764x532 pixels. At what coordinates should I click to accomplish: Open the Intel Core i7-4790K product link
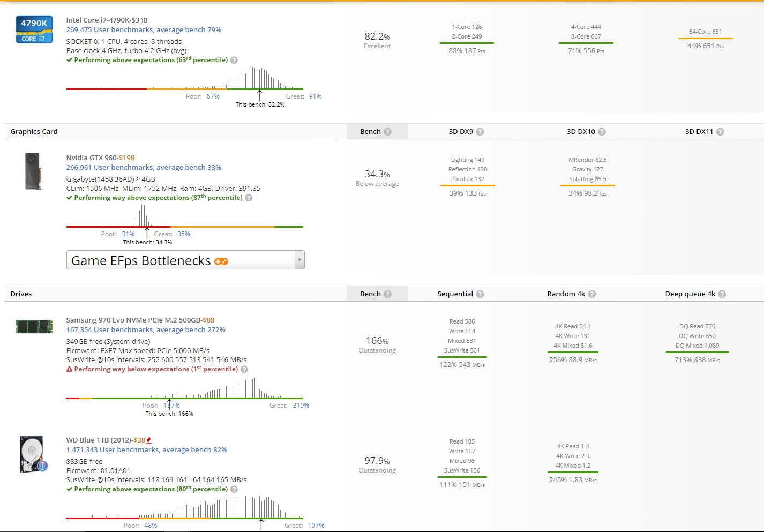point(98,20)
